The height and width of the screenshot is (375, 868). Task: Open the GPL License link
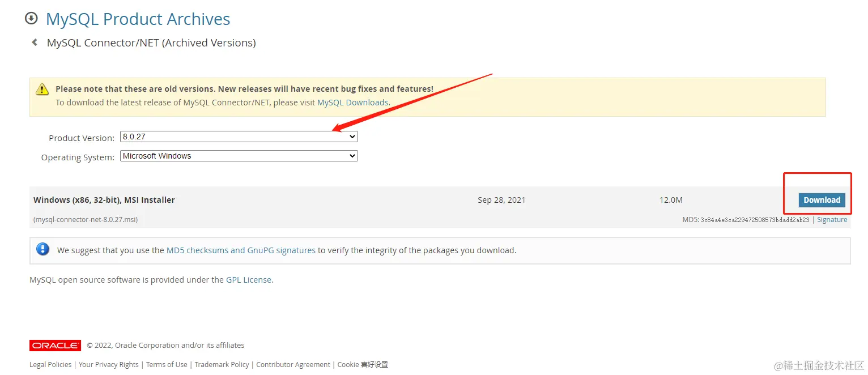point(249,280)
